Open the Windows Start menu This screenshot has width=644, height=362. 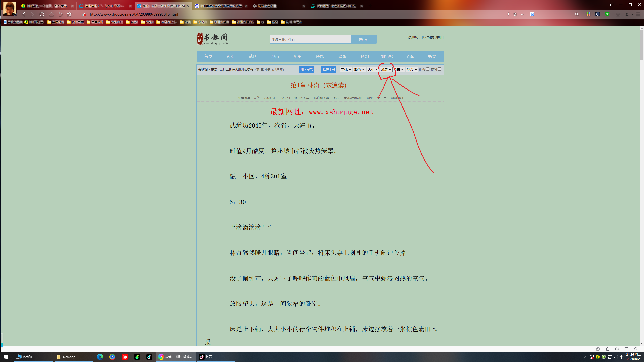(6, 357)
